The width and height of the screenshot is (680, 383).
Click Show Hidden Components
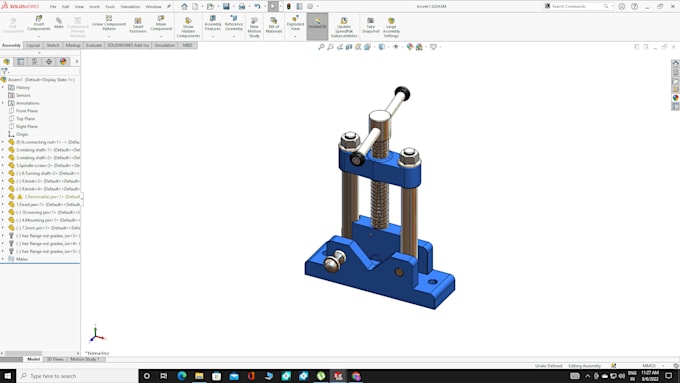click(x=188, y=27)
